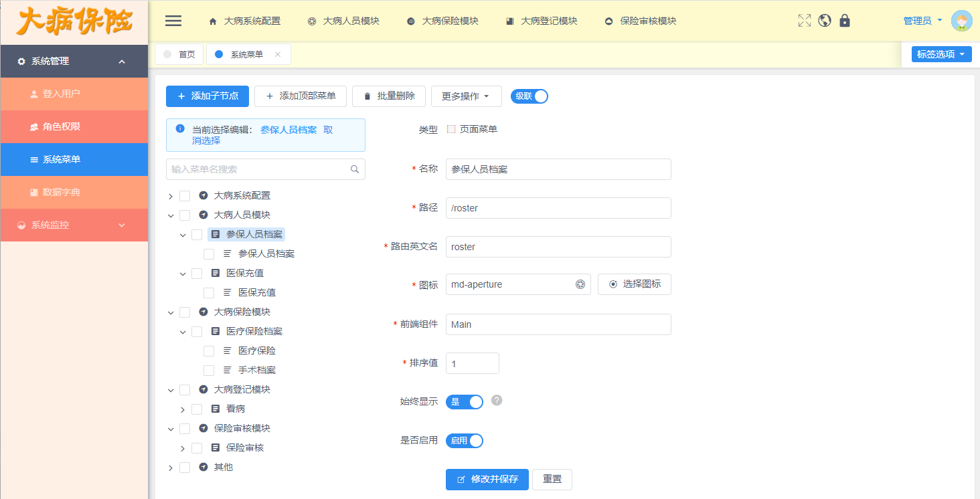Click the search magnifier in menu search box
The image size is (980, 499).
(x=354, y=169)
